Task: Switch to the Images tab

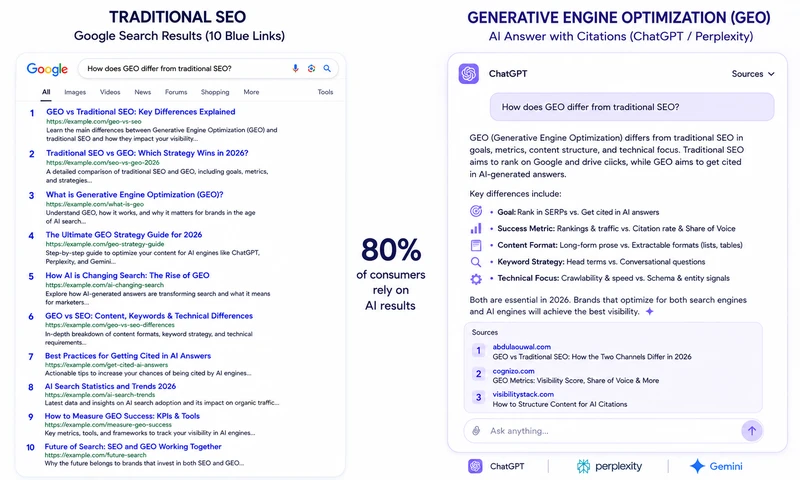Action: pos(75,92)
